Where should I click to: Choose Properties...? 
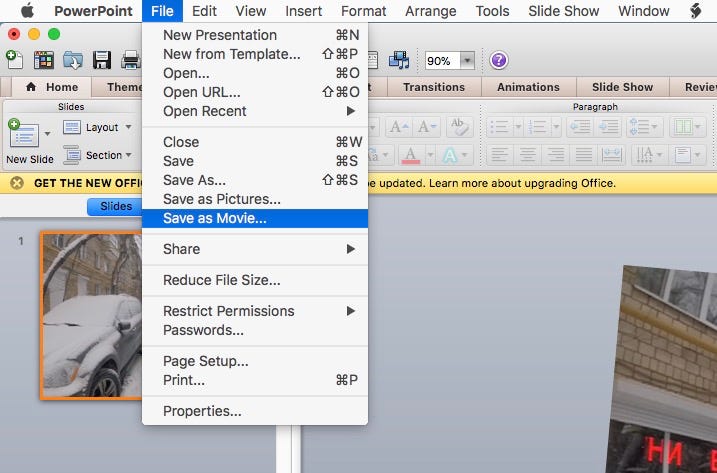[x=255, y=411]
